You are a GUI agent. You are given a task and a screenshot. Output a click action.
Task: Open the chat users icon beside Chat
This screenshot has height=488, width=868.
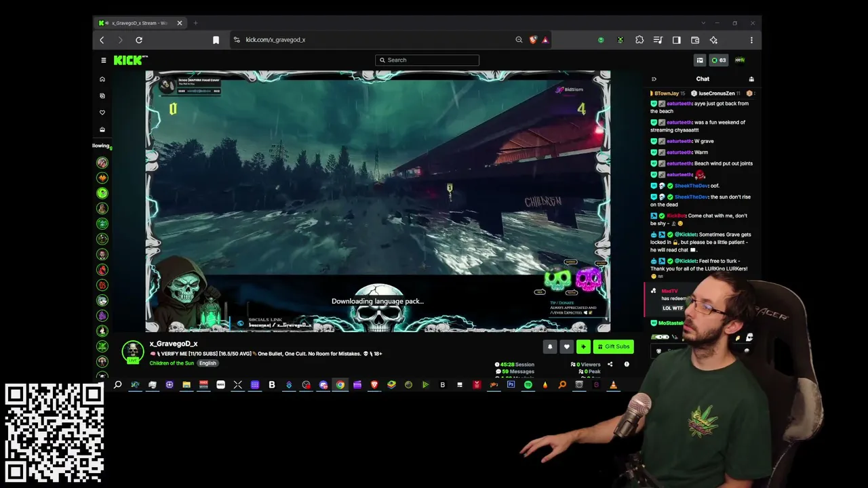click(x=751, y=79)
